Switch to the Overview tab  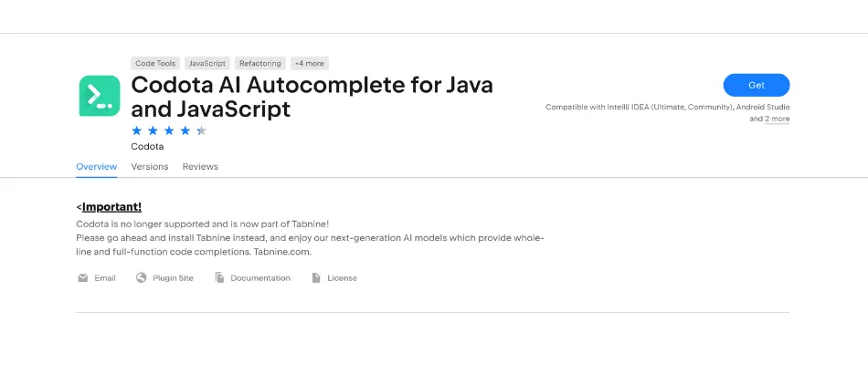tap(96, 167)
